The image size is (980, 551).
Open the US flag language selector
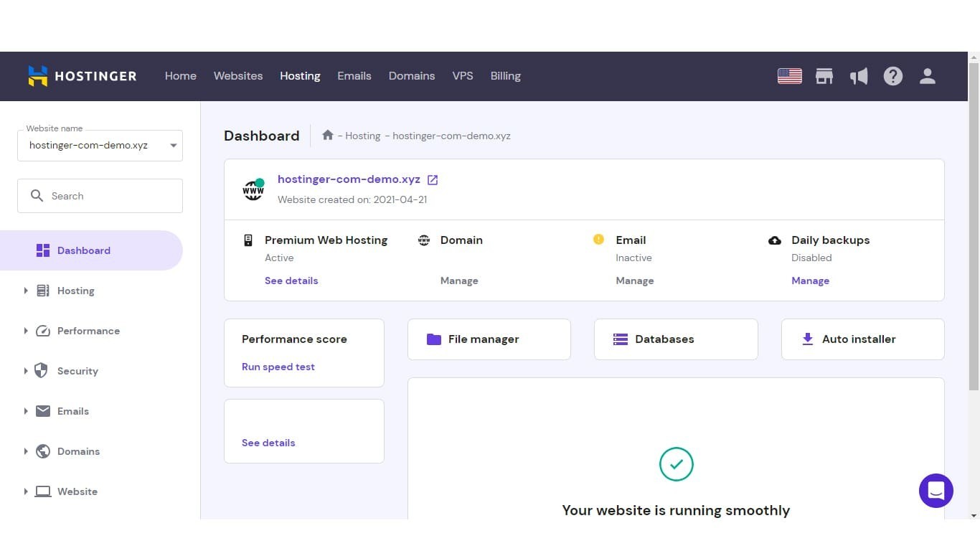(789, 76)
